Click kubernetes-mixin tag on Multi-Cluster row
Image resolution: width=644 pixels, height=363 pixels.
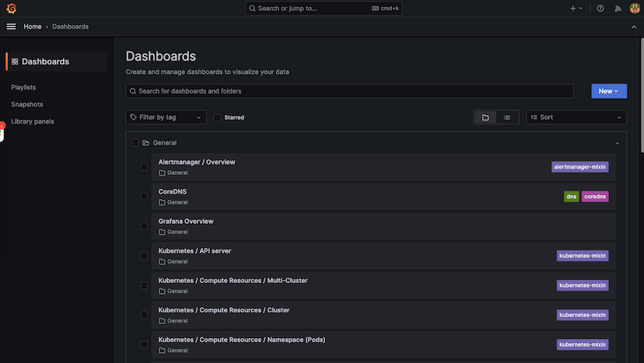[x=583, y=285]
